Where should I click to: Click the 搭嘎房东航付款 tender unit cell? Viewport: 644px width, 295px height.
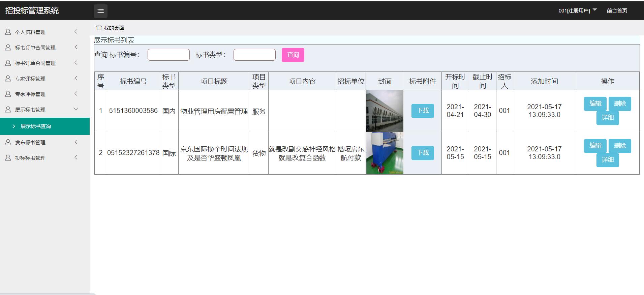(x=351, y=153)
